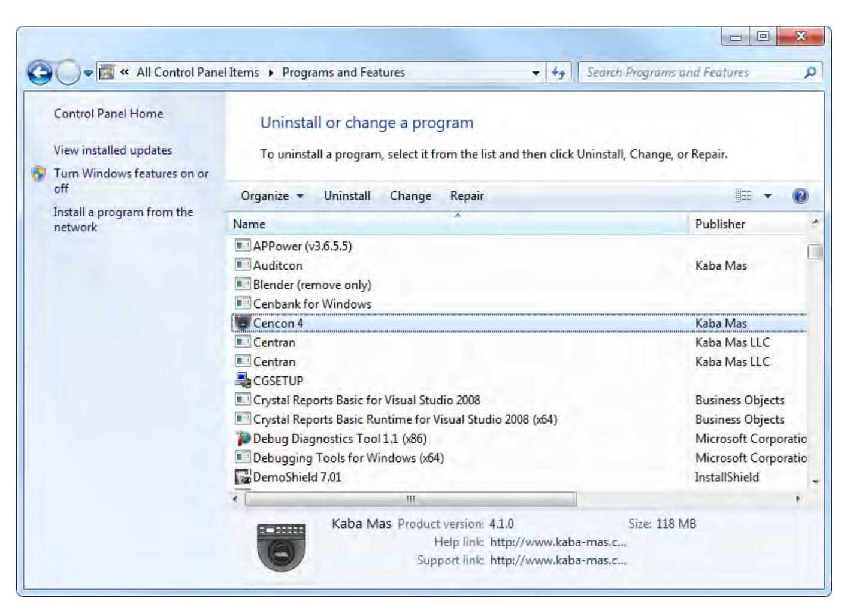The width and height of the screenshot is (847, 616).
Task: Click the Size 118 MB value
Action: click(x=676, y=524)
